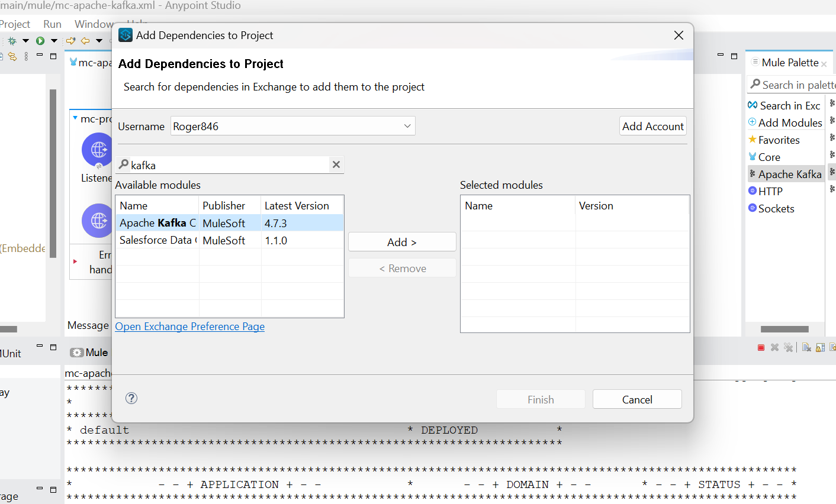Click the Add > button
Screen dimensions: 836x504
point(402,242)
